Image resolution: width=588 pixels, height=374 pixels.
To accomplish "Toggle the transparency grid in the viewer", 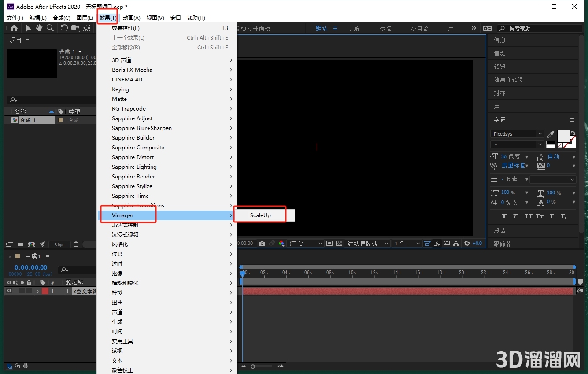I will (x=339, y=243).
